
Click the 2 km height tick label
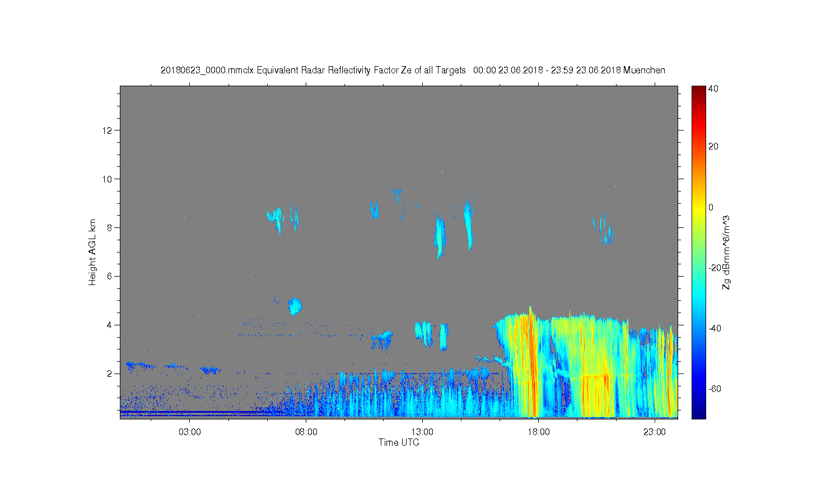(x=110, y=374)
